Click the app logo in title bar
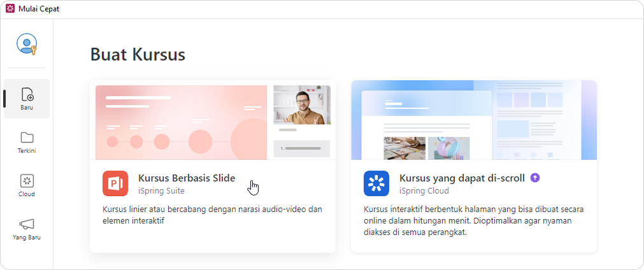The image size is (644, 270). click(x=10, y=9)
